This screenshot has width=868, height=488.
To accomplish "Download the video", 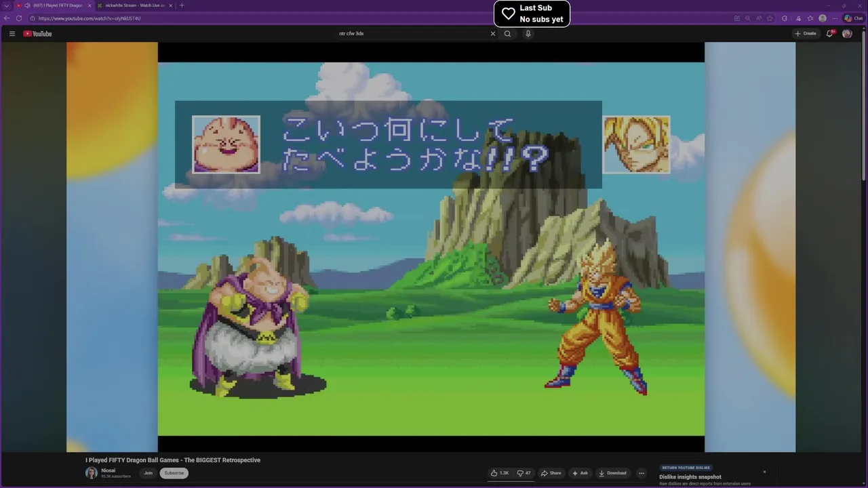I will click(x=612, y=473).
